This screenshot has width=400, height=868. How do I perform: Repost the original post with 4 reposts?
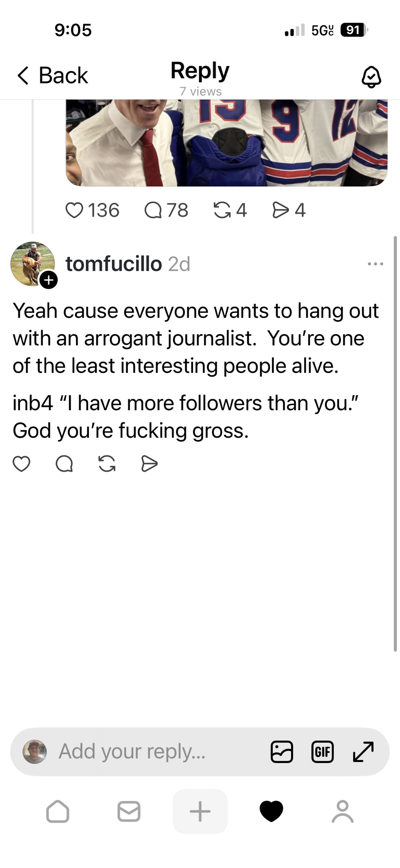point(222,210)
